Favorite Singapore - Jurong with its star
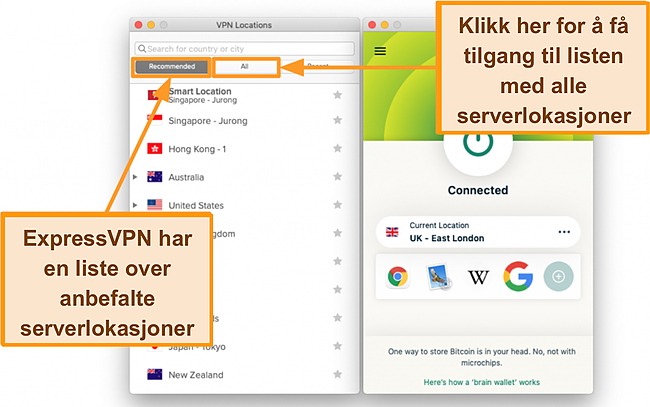 click(337, 120)
